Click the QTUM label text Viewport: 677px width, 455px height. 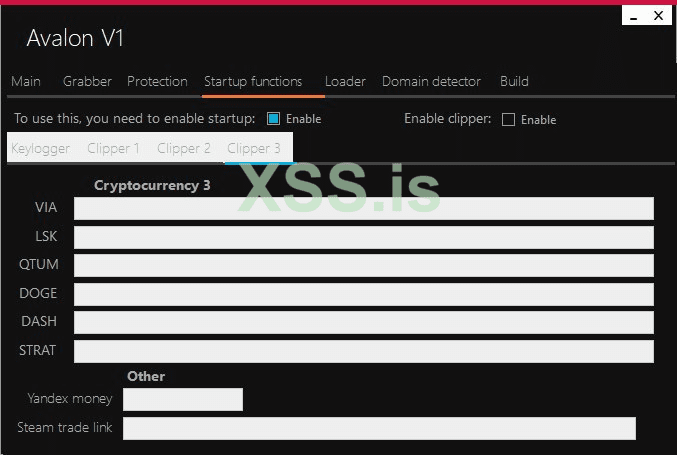click(39, 264)
